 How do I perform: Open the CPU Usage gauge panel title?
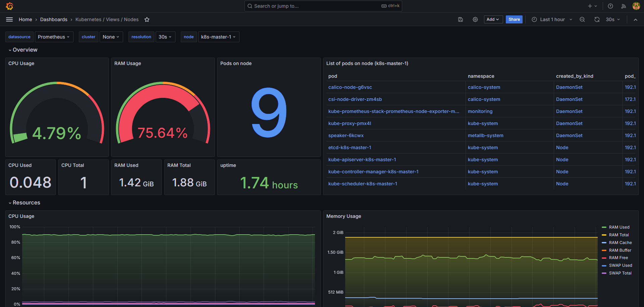click(21, 63)
